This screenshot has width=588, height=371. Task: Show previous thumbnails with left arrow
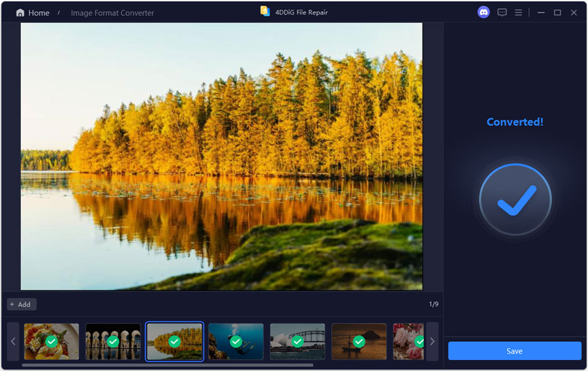point(13,341)
